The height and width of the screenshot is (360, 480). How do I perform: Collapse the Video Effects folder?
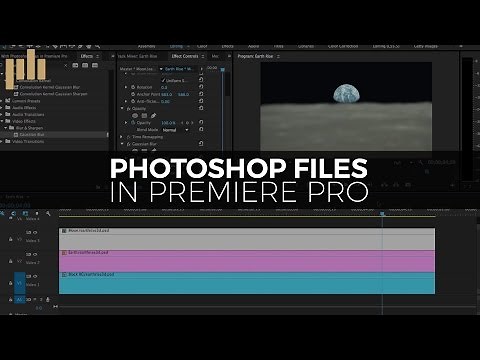tap(2, 121)
